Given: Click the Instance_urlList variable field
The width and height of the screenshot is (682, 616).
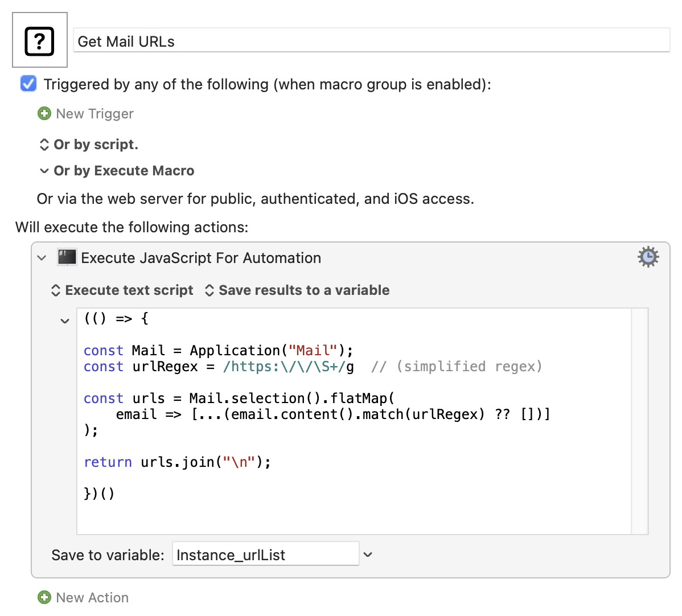Looking at the screenshot, I should coord(266,554).
